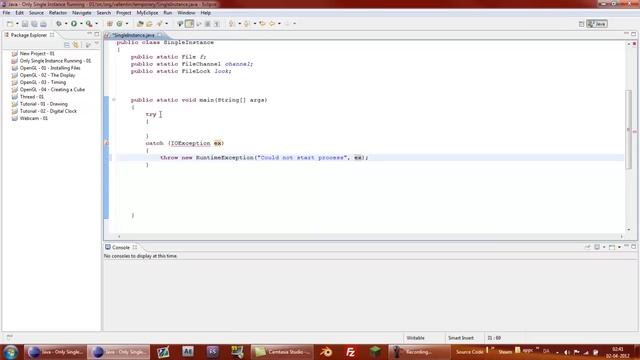This screenshot has height=360, width=640.
Task: Open the New file dropdown arrow
Action: click(17, 24)
